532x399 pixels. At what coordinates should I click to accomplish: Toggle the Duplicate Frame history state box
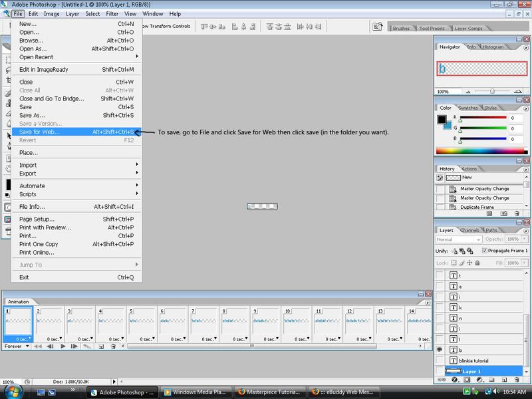(x=440, y=207)
